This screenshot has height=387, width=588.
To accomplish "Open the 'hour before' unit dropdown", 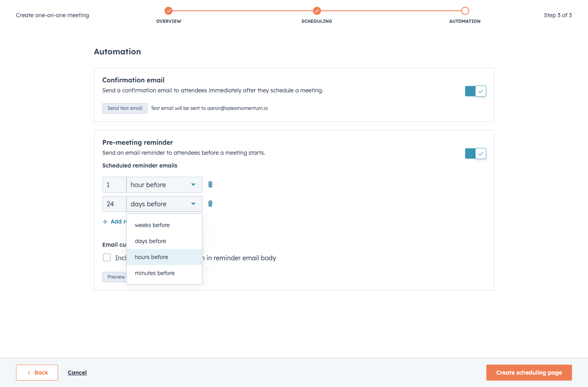I will [164, 185].
